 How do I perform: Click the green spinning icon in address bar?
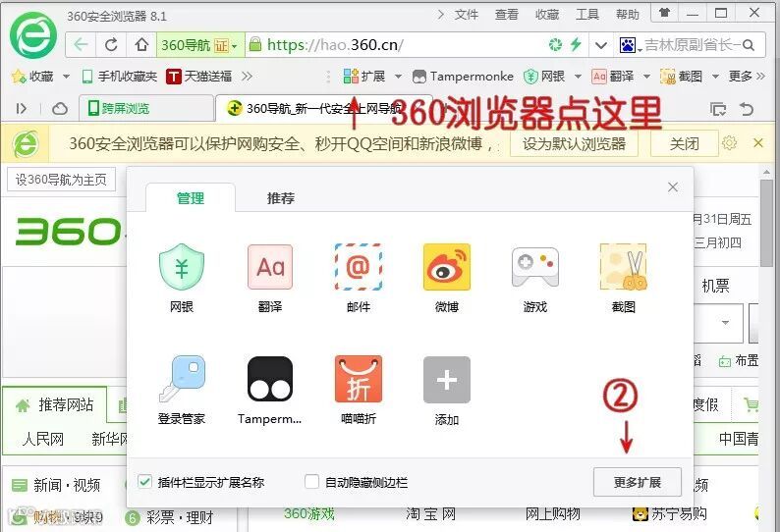[555, 45]
